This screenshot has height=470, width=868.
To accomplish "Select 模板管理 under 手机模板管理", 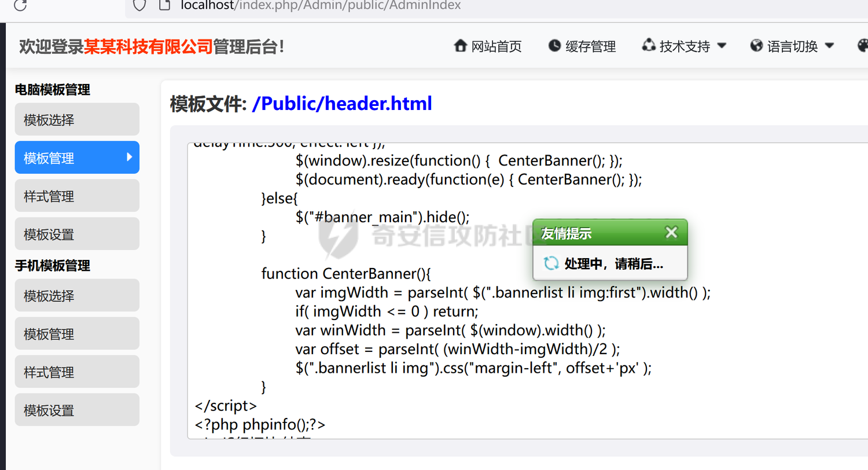I will pyautogui.click(x=77, y=333).
